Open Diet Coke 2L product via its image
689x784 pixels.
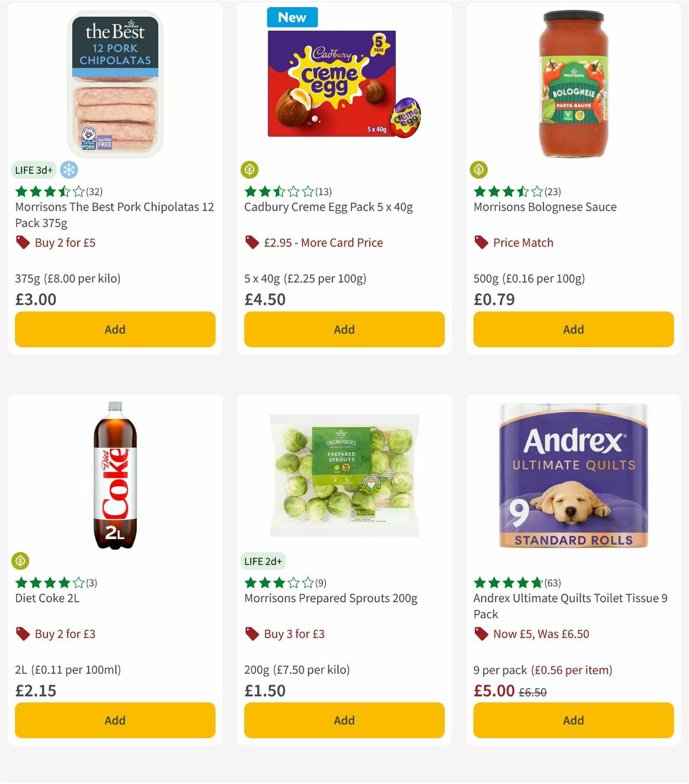[x=115, y=476]
